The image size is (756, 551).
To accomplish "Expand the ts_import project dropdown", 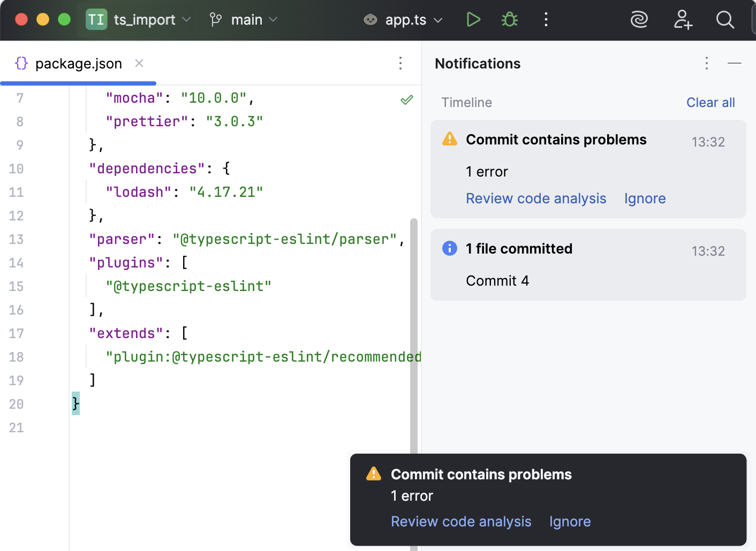I will tap(186, 19).
